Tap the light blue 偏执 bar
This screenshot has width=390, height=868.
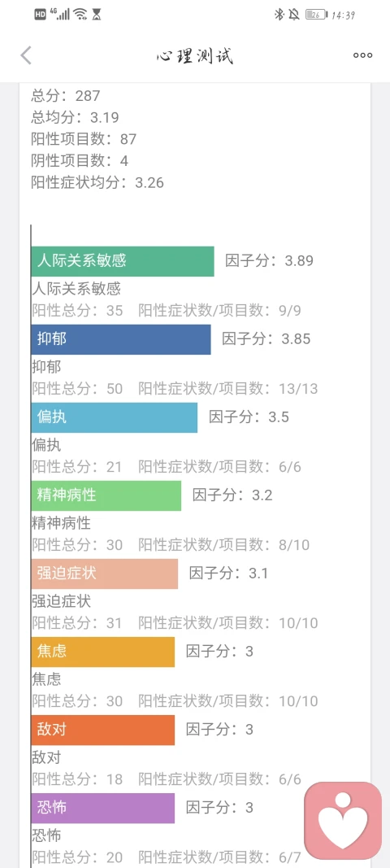click(x=115, y=417)
